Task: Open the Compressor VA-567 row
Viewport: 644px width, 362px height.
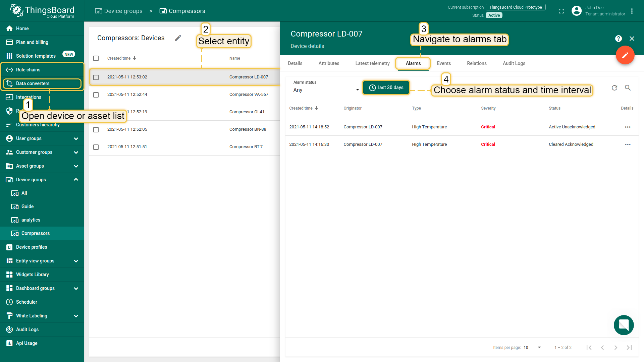Action: pyautogui.click(x=184, y=95)
